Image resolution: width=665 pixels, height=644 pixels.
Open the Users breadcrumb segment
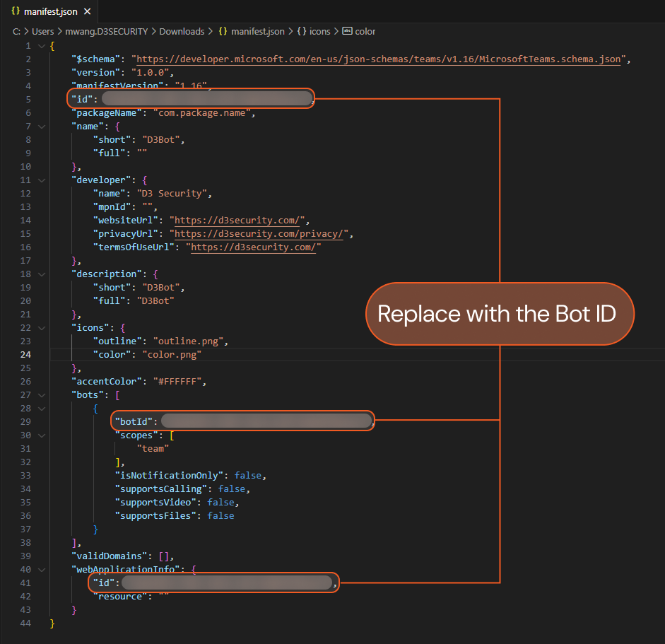tap(42, 32)
